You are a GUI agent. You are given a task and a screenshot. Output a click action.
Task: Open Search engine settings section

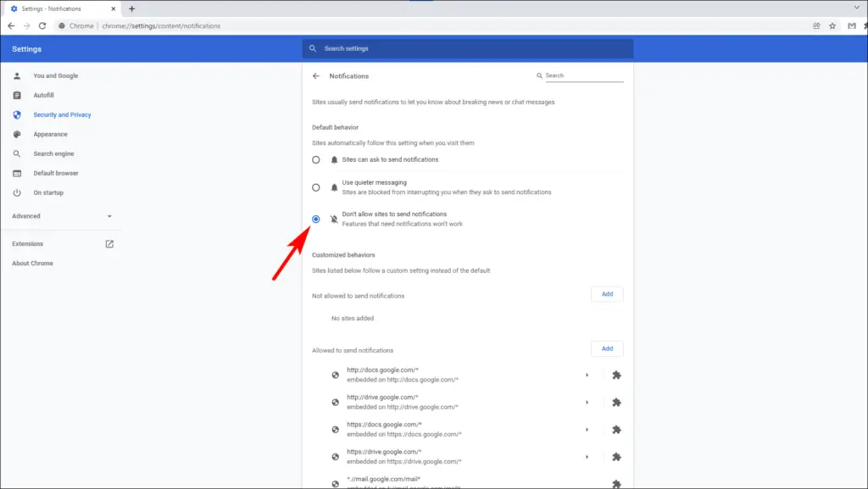click(53, 153)
